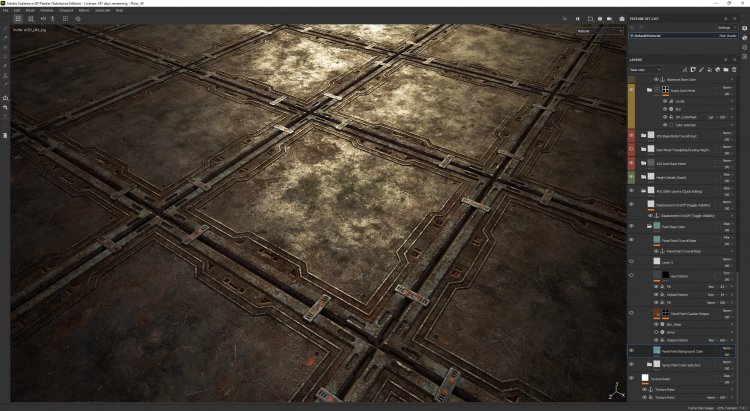Close the Layers panel with its X
This screenshot has width=750, height=411.
coord(735,60)
